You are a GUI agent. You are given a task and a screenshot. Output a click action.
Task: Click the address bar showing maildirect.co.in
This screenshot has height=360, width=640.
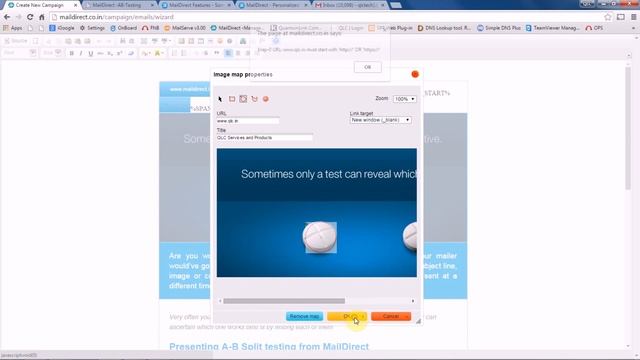[327, 17]
